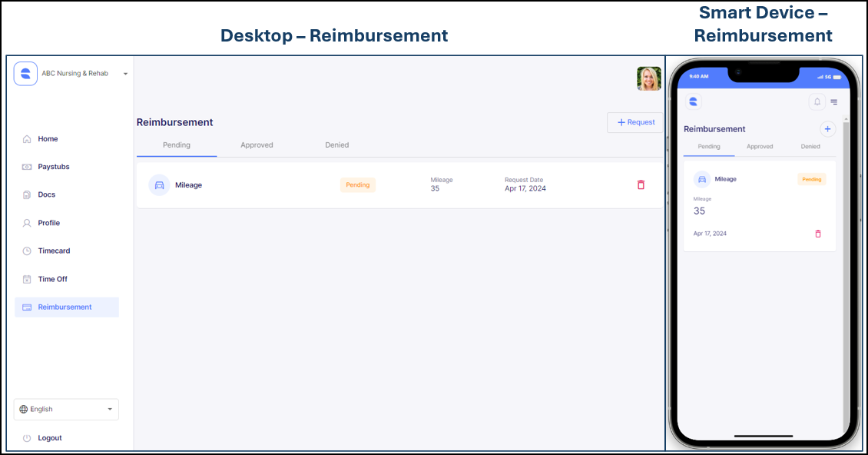868x455 pixels.
Task: Expand the ABC Nursing & Rehab company selector
Action: click(125, 73)
